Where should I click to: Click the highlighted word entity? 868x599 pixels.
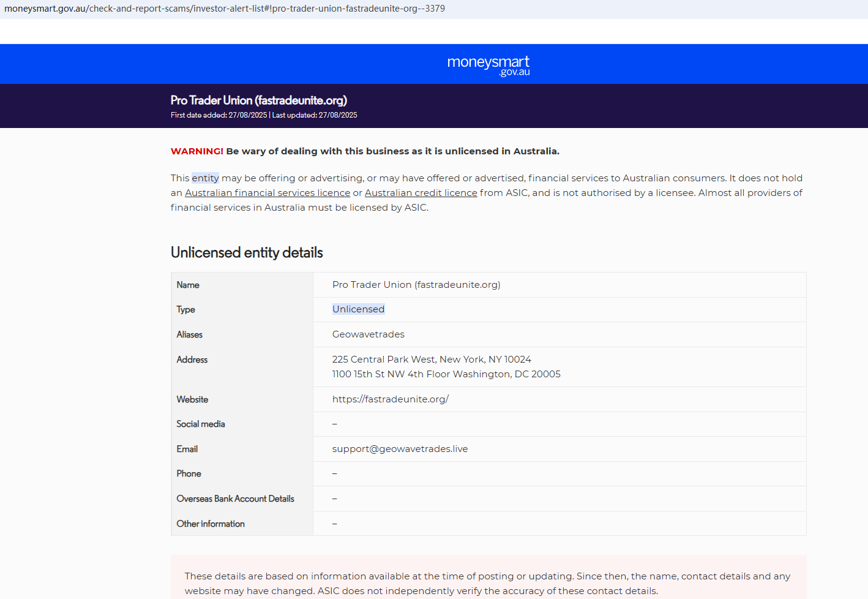pos(205,178)
